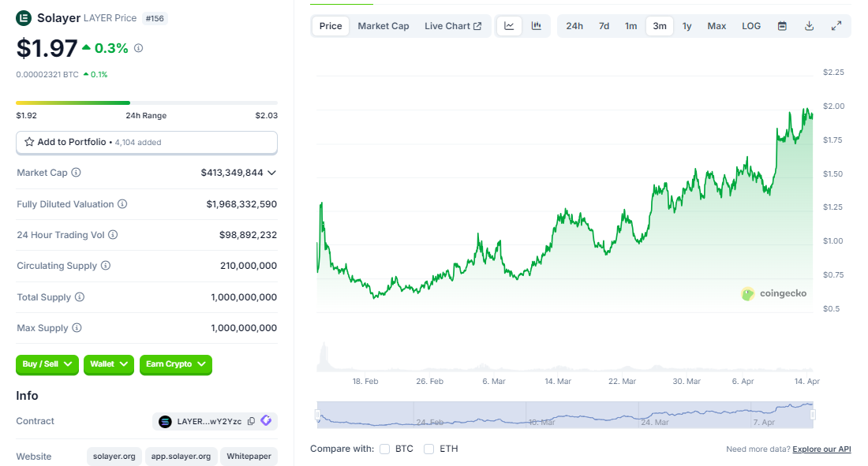Click the chart download icon

click(x=808, y=25)
